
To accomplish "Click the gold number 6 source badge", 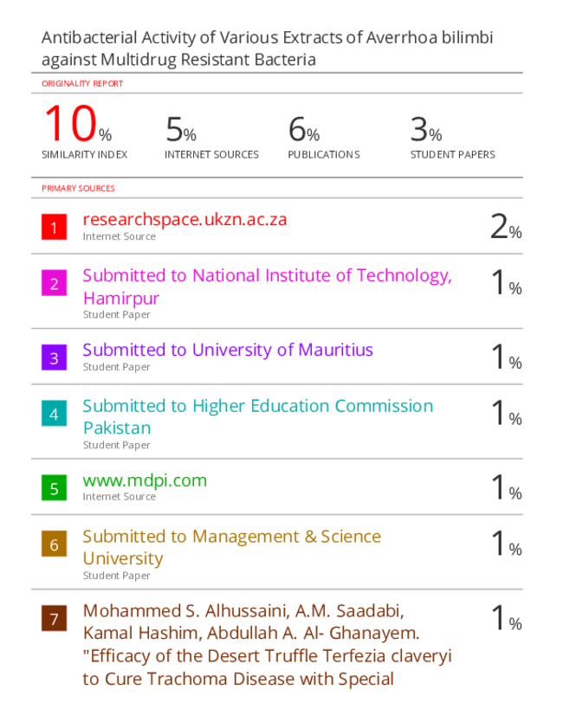I will tap(54, 544).
